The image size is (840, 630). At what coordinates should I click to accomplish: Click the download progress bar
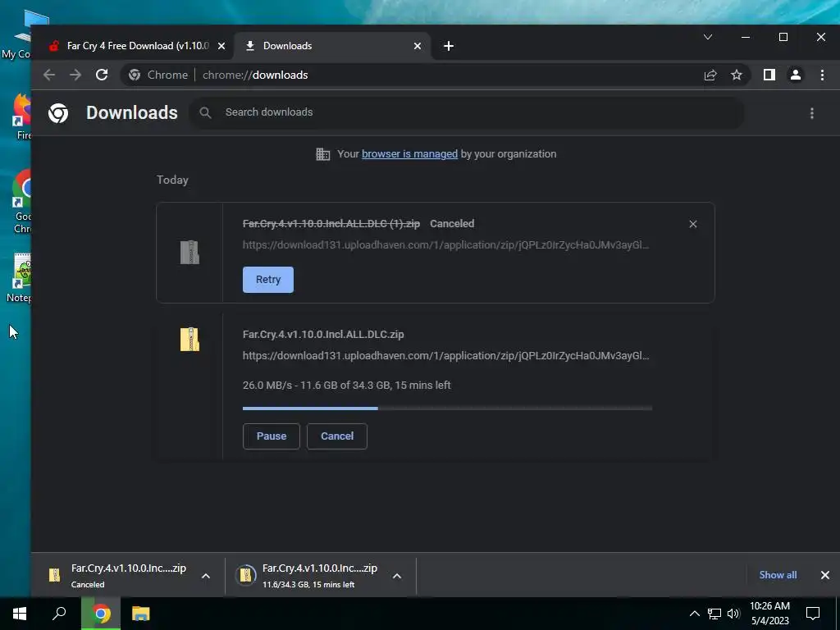[447, 409]
